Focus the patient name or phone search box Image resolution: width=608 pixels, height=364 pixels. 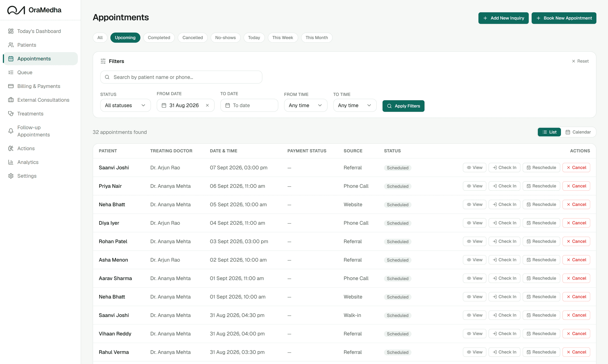click(x=181, y=77)
